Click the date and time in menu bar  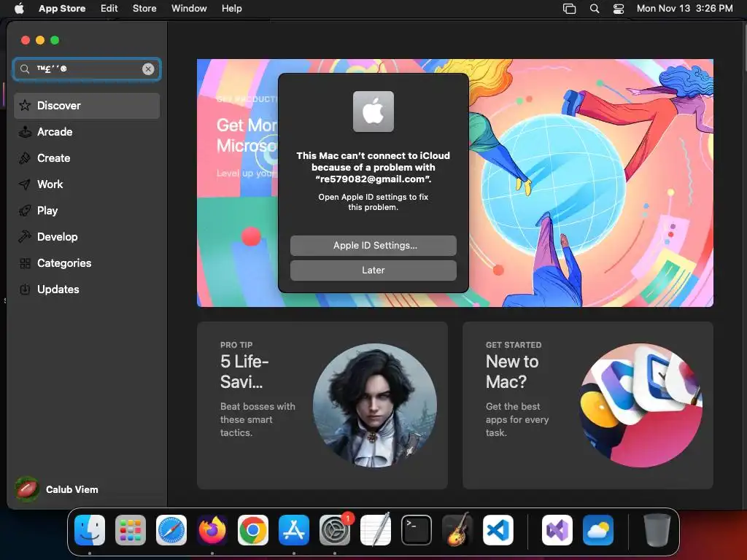point(684,8)
